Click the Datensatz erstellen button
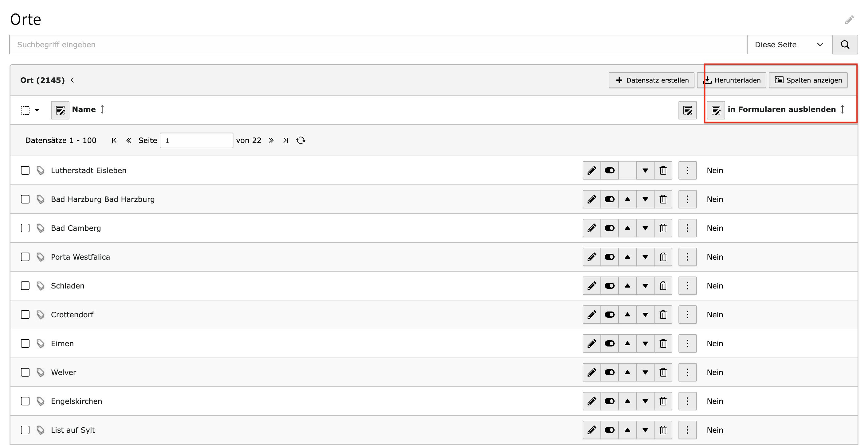The height and width of the screenshot is (445, 868). click(651, 80)
